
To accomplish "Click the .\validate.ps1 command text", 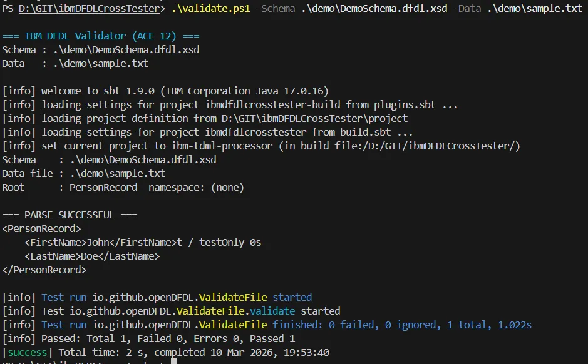I will point(211,8).
